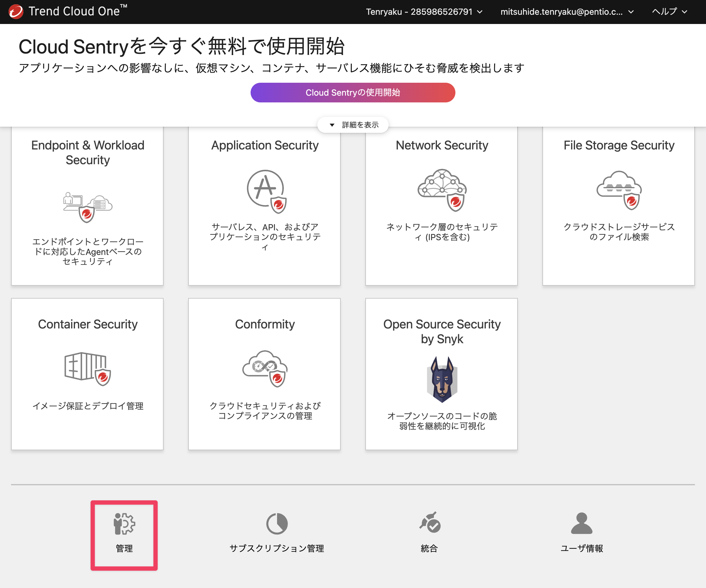
Task: Open the Network Security cloud icon
Action: click(442, 190)
